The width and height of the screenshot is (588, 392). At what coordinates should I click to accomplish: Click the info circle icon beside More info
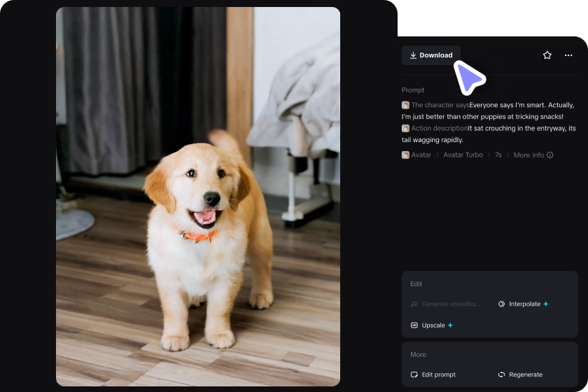click(x=549, y=155)
